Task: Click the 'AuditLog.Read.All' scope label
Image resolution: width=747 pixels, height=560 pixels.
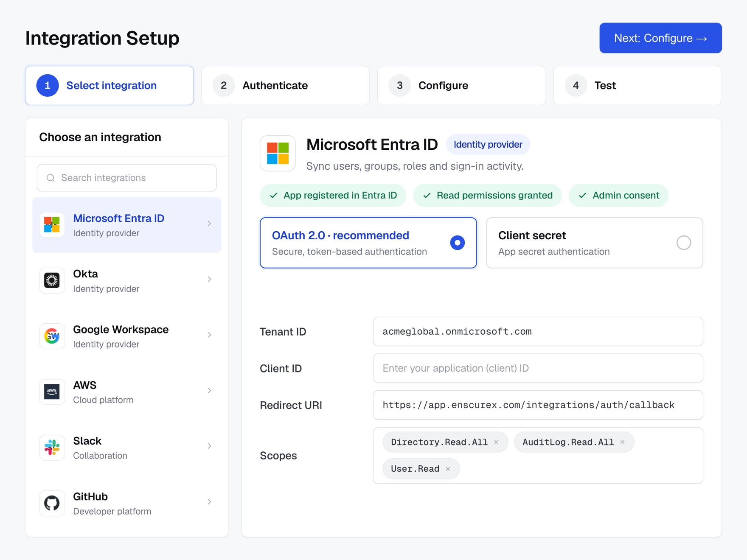Action: tap(568, 442)
